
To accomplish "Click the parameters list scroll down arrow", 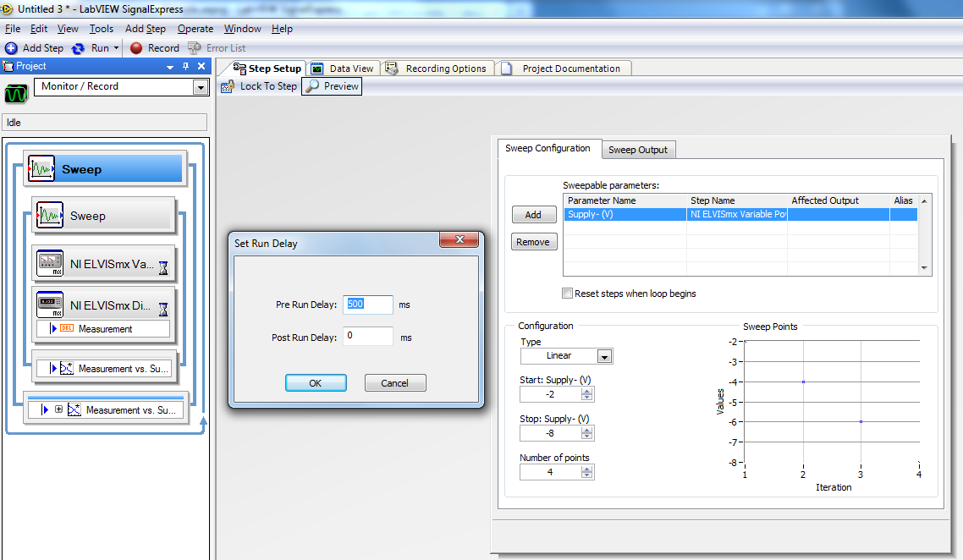I will [924, 268].
